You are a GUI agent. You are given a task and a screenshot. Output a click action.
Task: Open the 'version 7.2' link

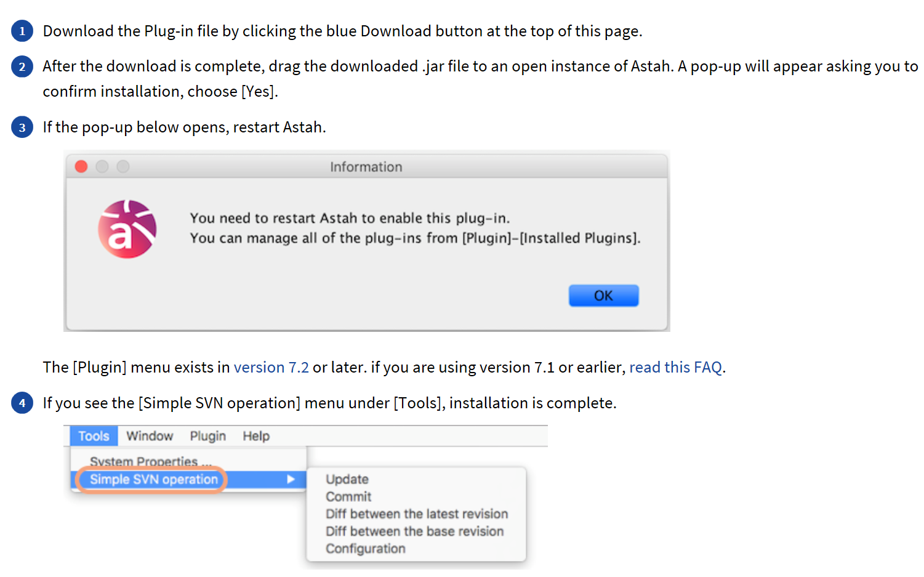click(271, 367)
